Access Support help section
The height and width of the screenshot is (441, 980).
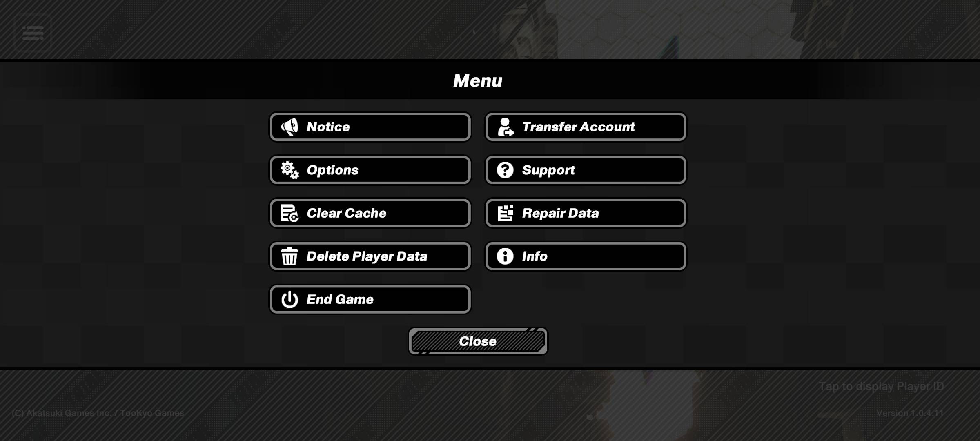pyautogui.click(x=586, y=169)
